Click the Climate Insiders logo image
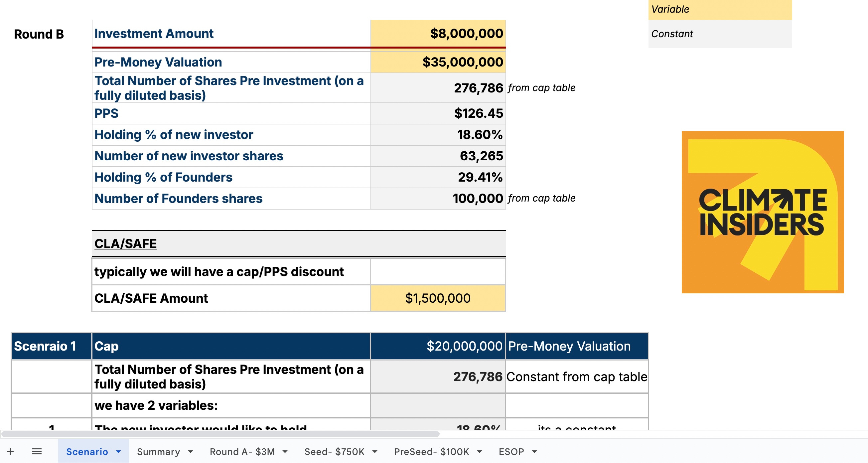Screen dimensions: 868x463 coord(762,212)
